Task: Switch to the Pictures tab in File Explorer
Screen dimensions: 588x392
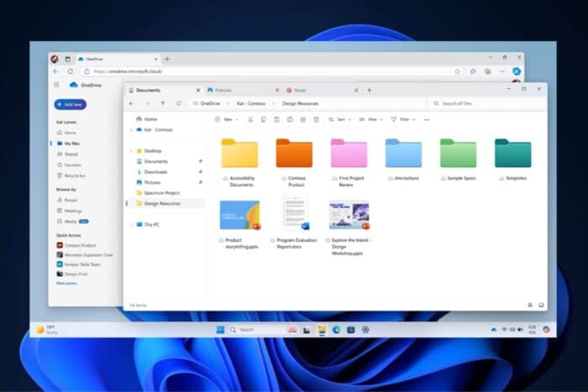Action: [243, 91]
